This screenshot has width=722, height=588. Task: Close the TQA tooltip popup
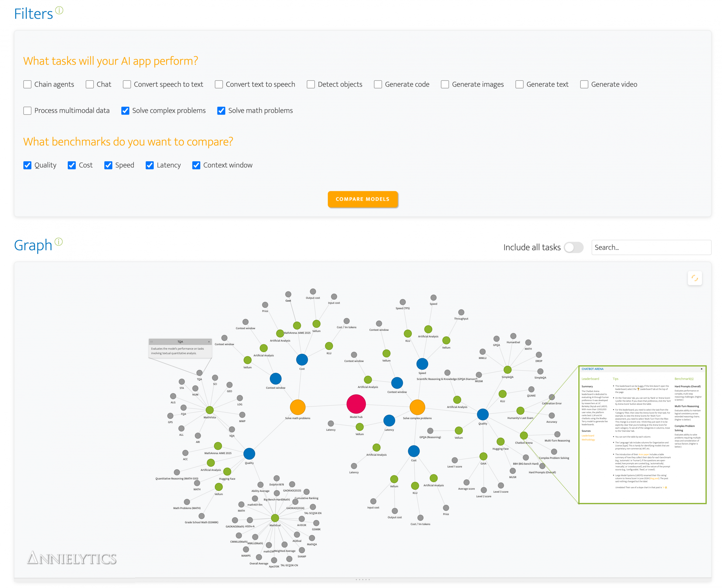click(209, 342)
